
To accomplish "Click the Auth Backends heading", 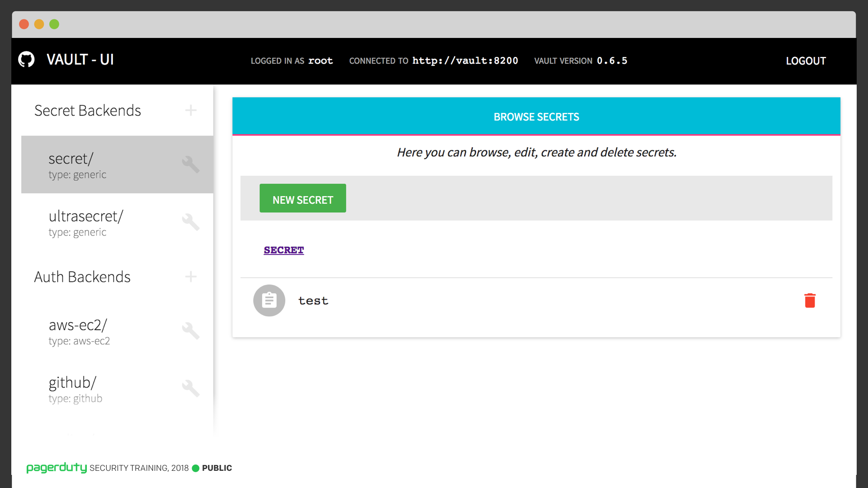I will coord(82,277).
